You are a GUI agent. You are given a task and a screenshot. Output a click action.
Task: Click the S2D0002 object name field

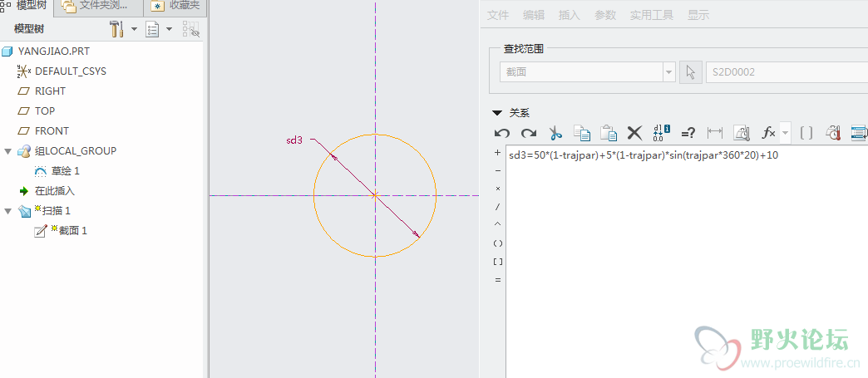(x=787, y=72)
